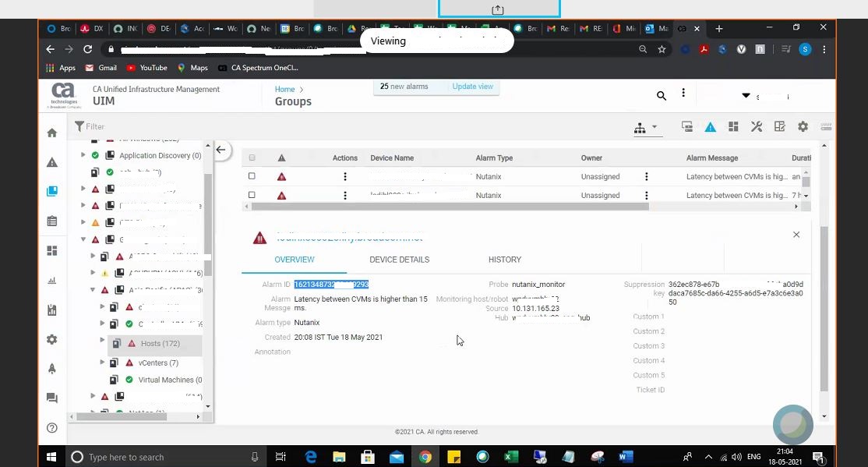Screen dimensions: 868x467
Task: Open File Explorer from the Windows taskbar
Action: [x=339, y=456]
